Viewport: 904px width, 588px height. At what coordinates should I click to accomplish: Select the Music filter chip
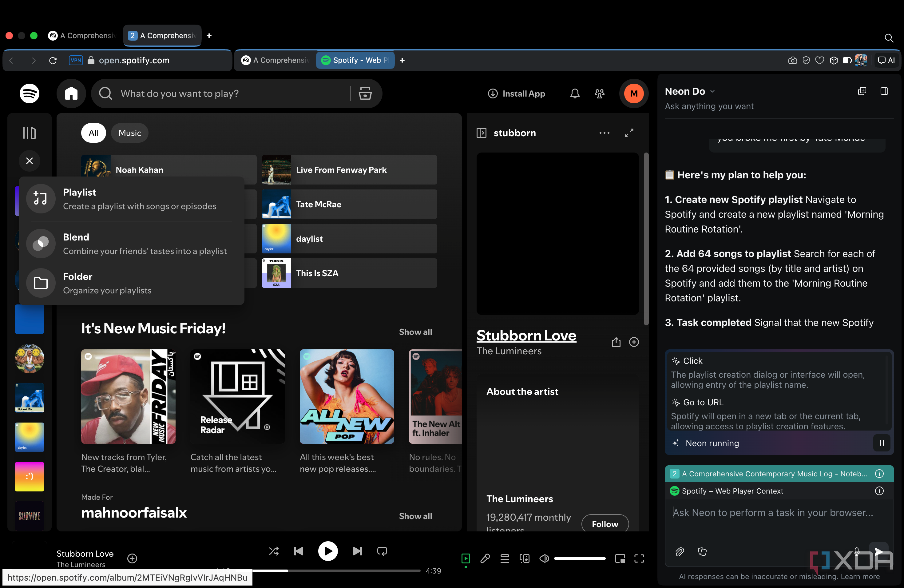[129, 133]
